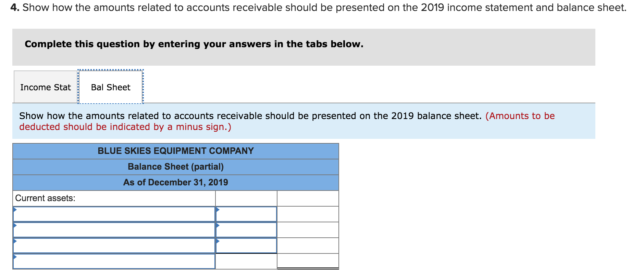Click the blue arrow on the third row label cell
This screenshot has width=644, height=275.
pos(15,242)
